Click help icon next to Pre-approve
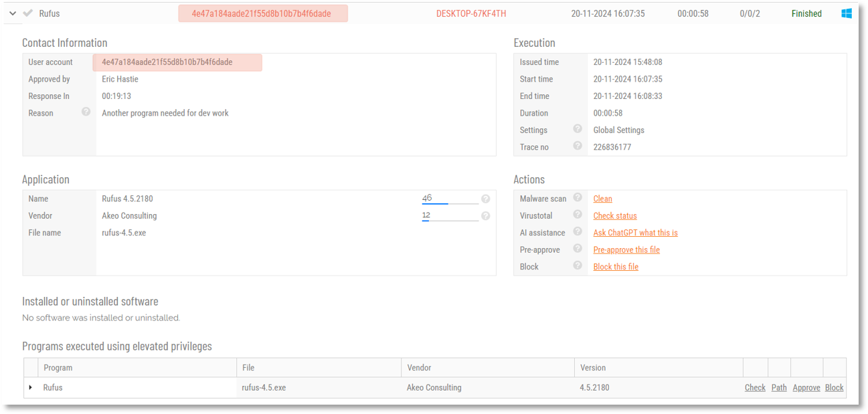 pyautogui.click(x=578, y=248)
